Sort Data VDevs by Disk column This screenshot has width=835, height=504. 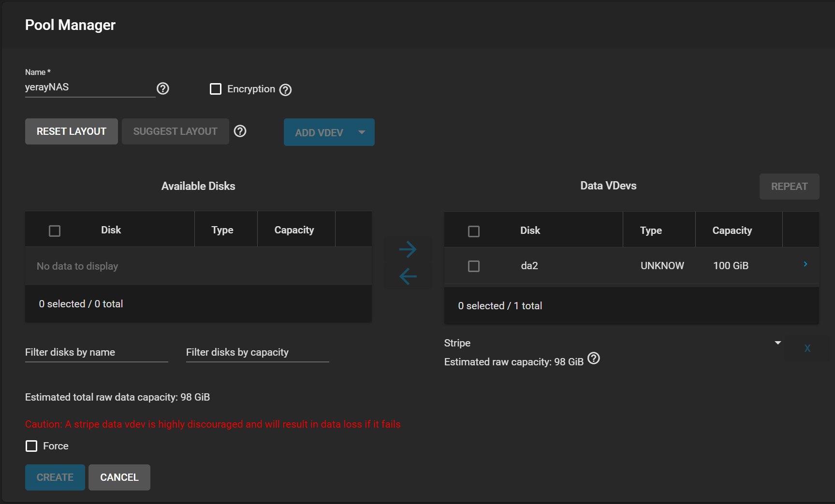pyautogui.click(x=530, y=230)
